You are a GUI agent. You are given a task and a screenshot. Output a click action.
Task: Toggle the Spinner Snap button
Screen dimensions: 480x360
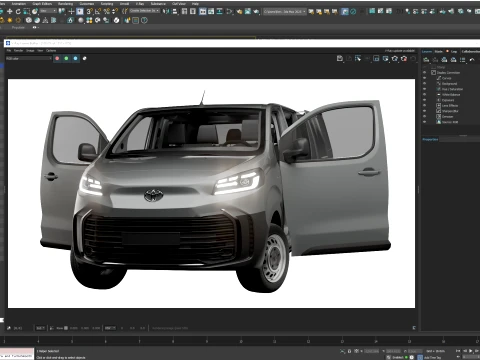tap(115, 11)
